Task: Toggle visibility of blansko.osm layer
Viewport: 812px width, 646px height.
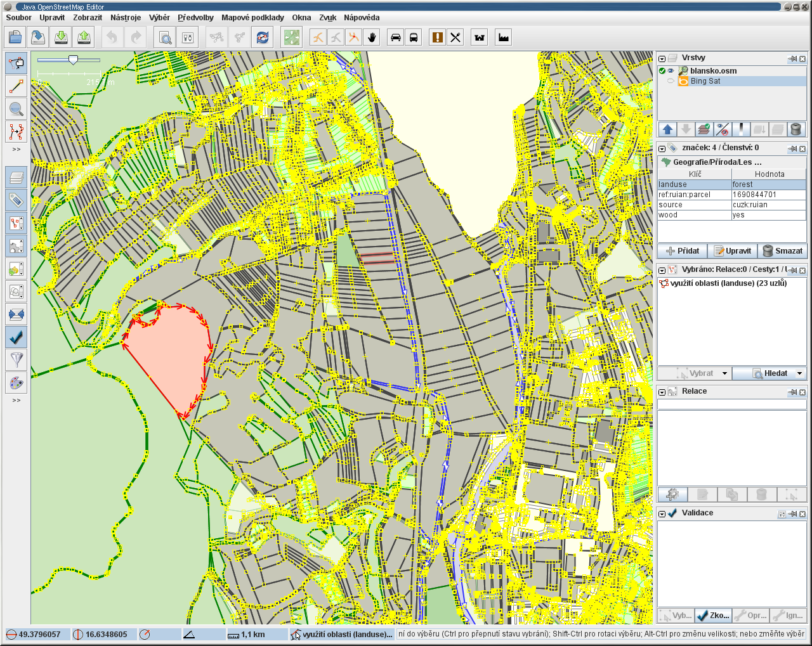Action: point(671,71)
